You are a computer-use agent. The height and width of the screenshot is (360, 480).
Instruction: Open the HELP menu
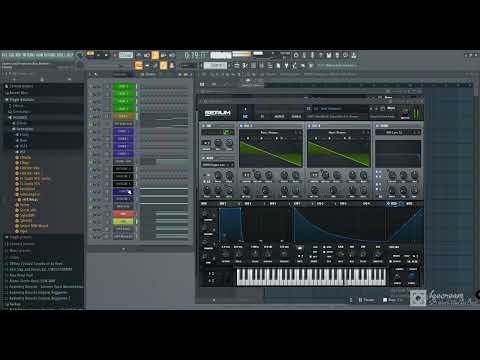point(69,55)
